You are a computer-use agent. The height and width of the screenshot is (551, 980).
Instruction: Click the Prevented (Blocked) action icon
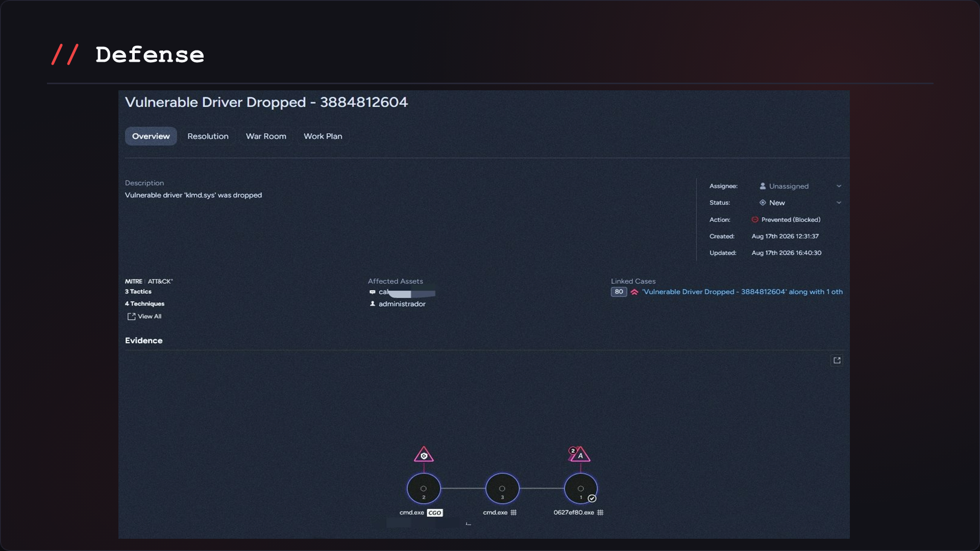click(755, 220)
